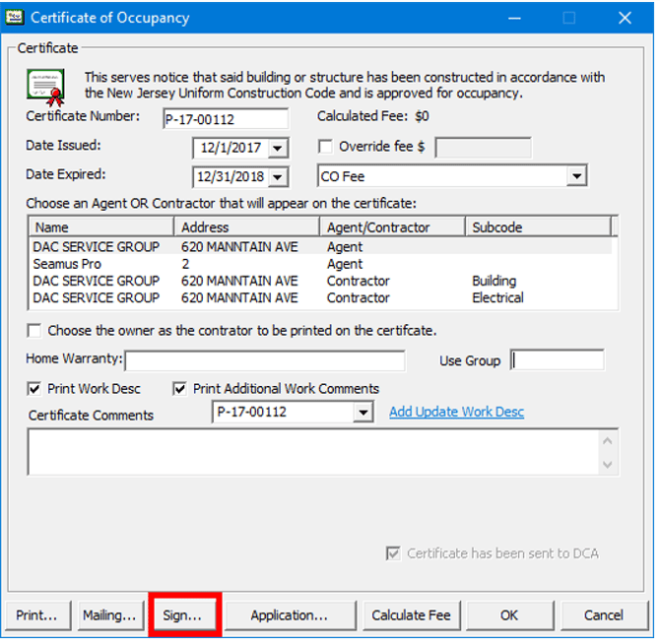Click the comments scrollbar down arrow
660x644 pixels.
pyautogui.click(x=608, y=465)
